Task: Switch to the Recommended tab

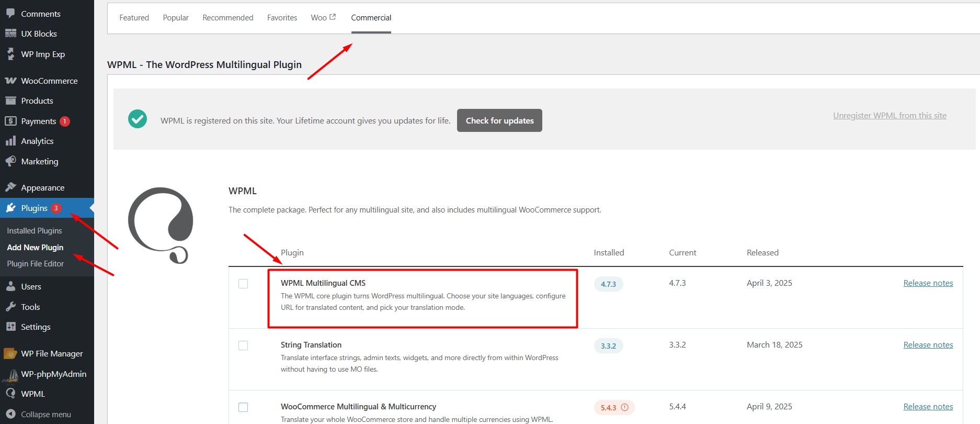Action: [x=228, y=18]
